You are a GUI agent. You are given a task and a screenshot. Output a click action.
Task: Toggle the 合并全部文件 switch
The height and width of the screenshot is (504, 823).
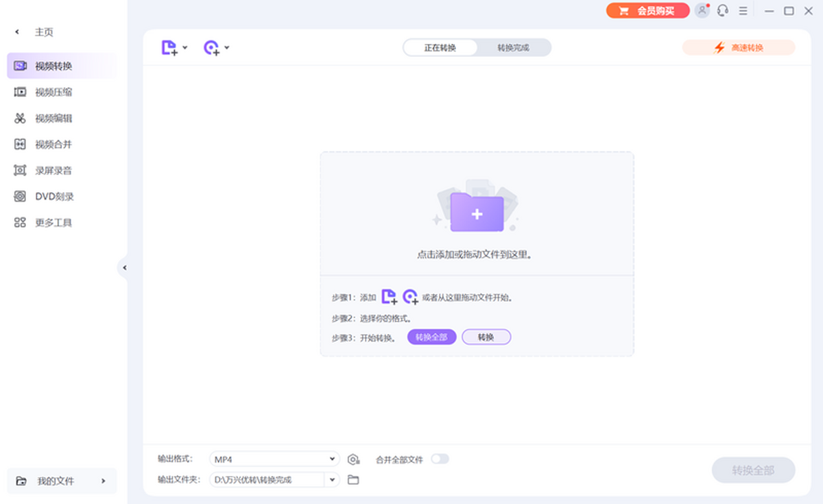click(x=440, y=459)
